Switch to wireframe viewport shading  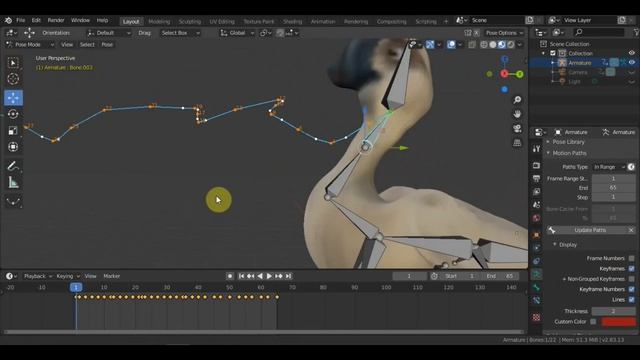pyautogui.click(x=484, y=44)
